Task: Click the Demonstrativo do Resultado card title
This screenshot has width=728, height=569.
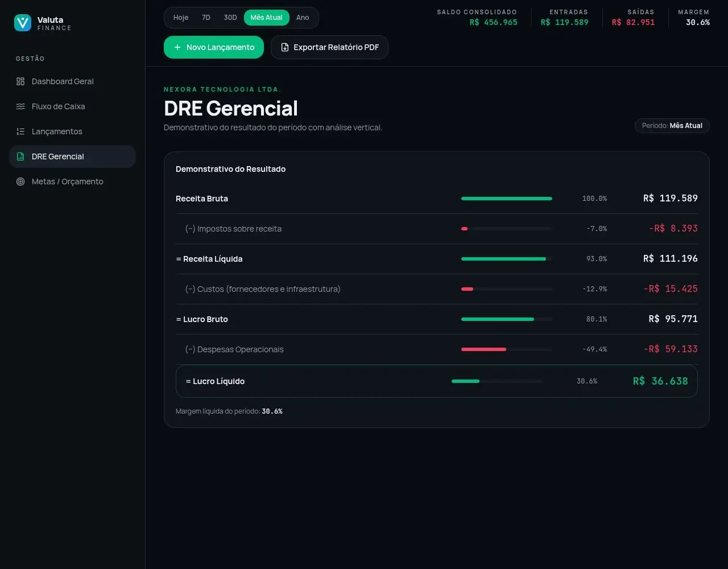Action: 231,169
